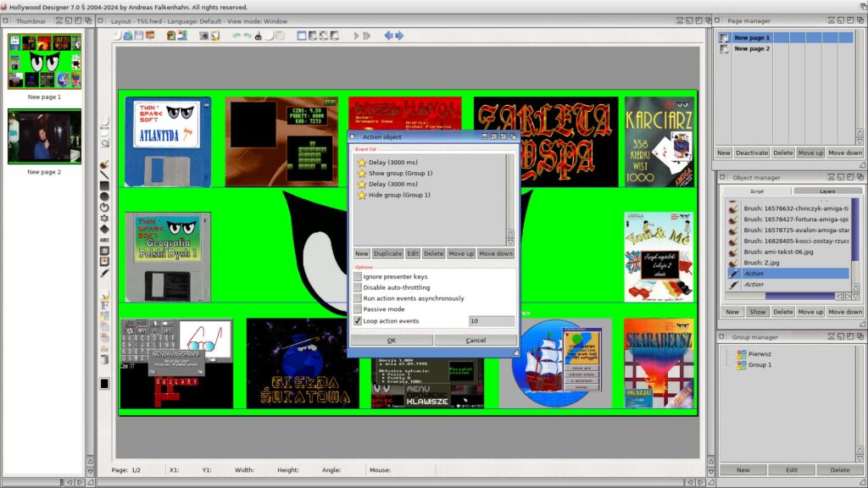The width and height of the screenshot is (868, 488).
Task: Enable Ignore presenter keys checkbox
Action: pos(358,276)
